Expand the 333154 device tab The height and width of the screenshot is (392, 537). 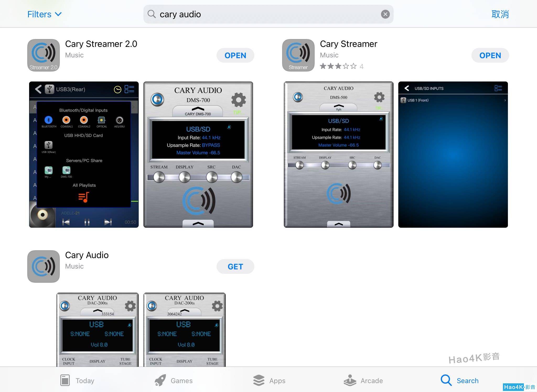coord(98,312)
